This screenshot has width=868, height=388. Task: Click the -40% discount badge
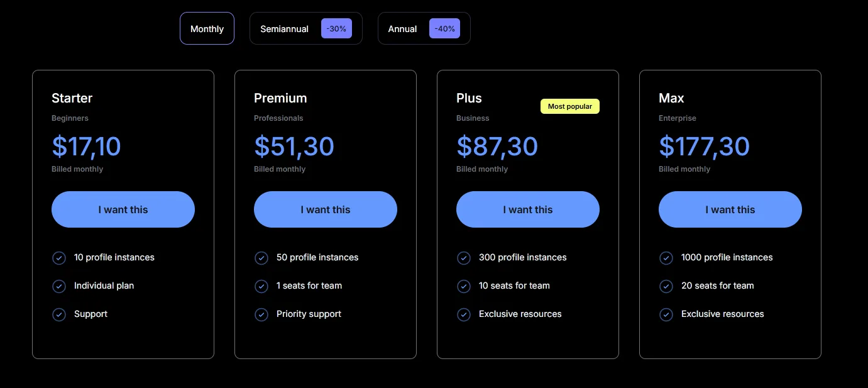(444, 28)
